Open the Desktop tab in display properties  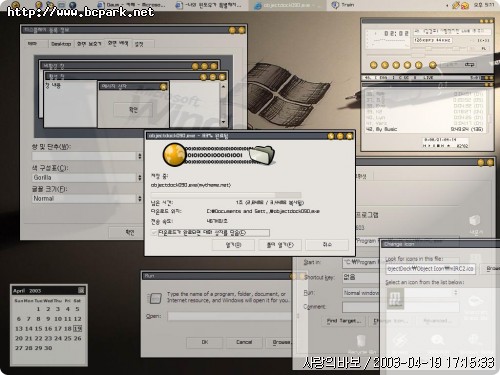61,44
